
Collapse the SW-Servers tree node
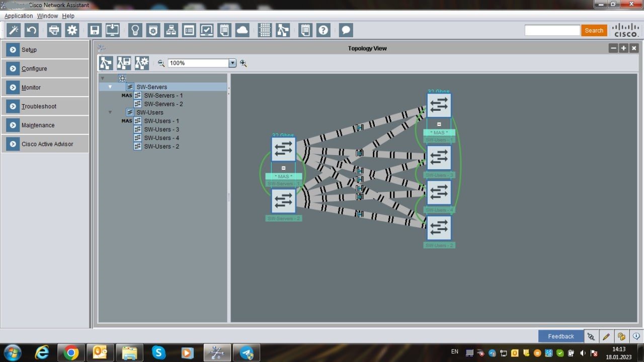[x=110, y=87]
